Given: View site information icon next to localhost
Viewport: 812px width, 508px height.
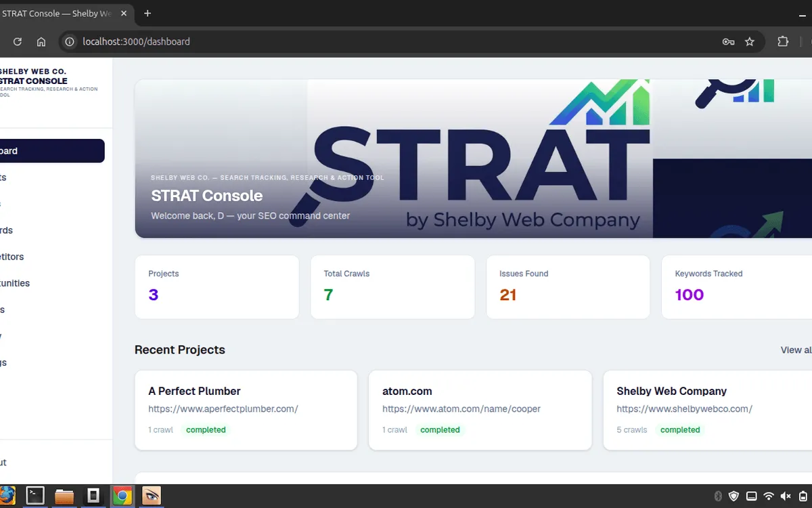Looking at the screenshot, I should point(69,41).
